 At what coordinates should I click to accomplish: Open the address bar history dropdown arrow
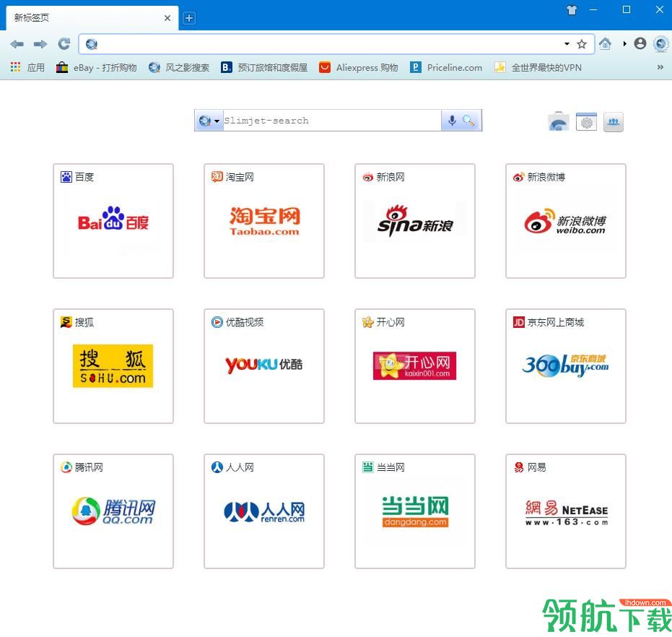coord(567,44)
